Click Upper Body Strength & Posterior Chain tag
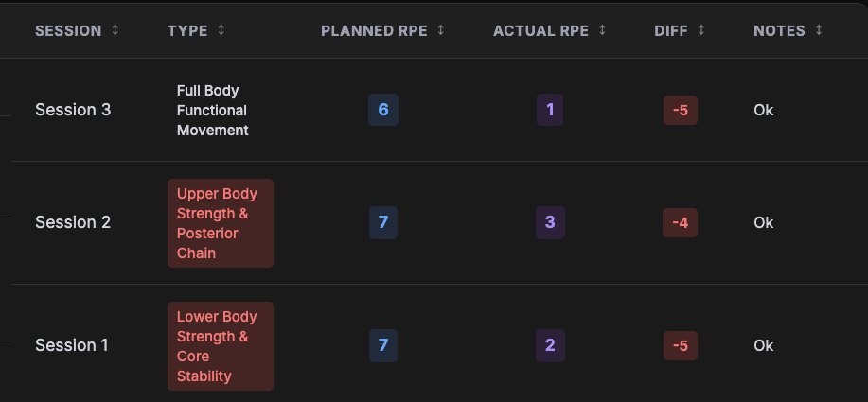 (220, 223)
